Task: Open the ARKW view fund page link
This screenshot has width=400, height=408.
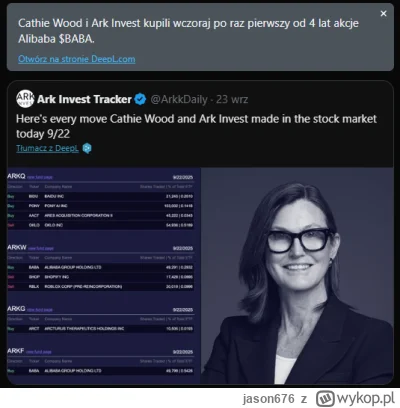Action: click(x=41, y=248)
